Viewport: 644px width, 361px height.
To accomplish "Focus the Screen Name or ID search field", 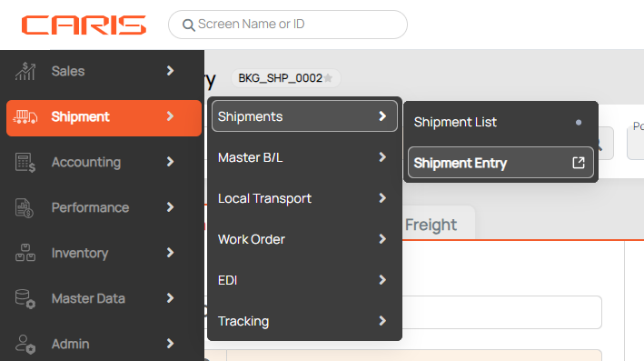I will pos(288,25).
